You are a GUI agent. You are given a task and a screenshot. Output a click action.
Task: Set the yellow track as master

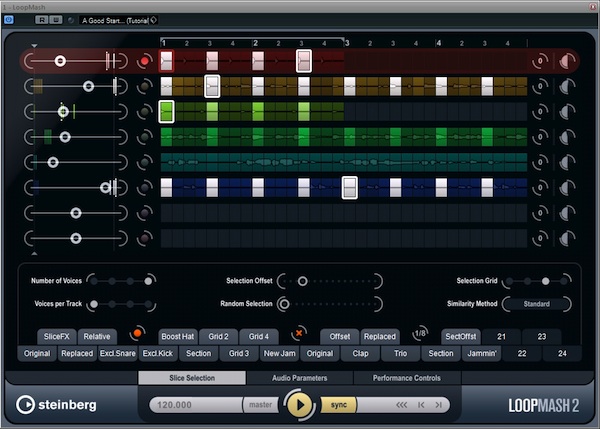(x=145, y=86)
